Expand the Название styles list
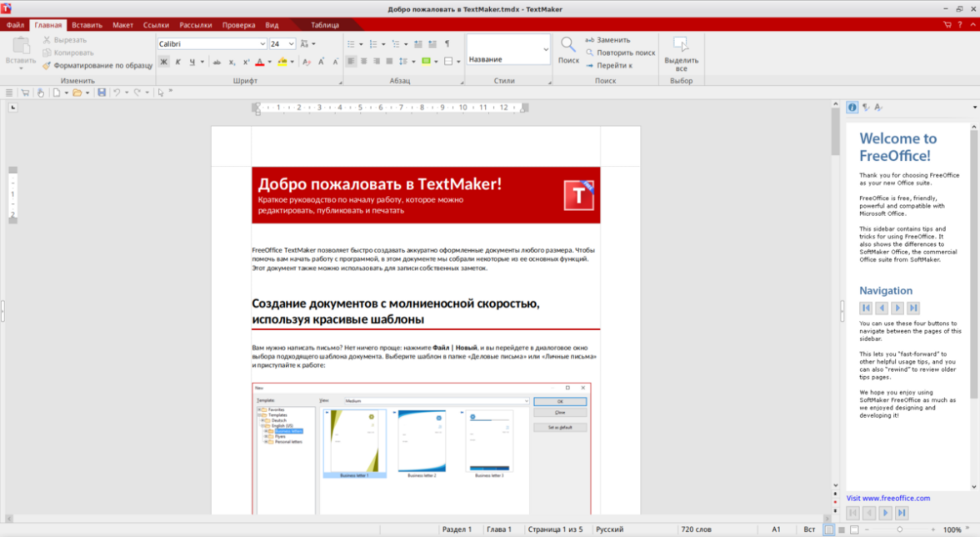Image resolution: width=980 pixels, height=537 pixels. 546,50
